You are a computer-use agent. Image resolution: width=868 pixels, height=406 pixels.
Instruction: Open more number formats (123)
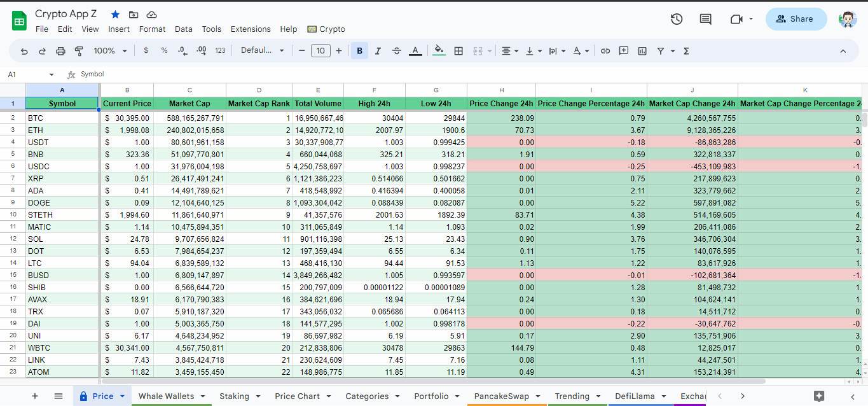(220, 51)
